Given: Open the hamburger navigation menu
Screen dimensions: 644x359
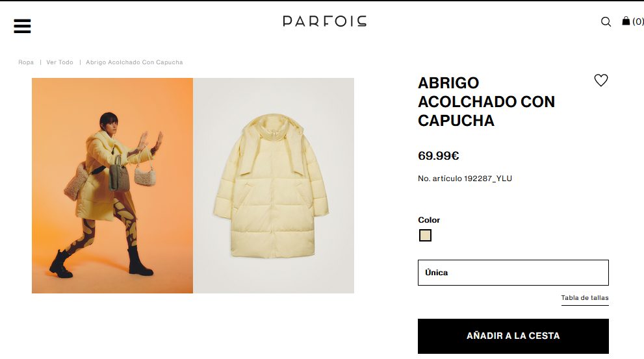Looking at the screenshot, I should point(22,26).
